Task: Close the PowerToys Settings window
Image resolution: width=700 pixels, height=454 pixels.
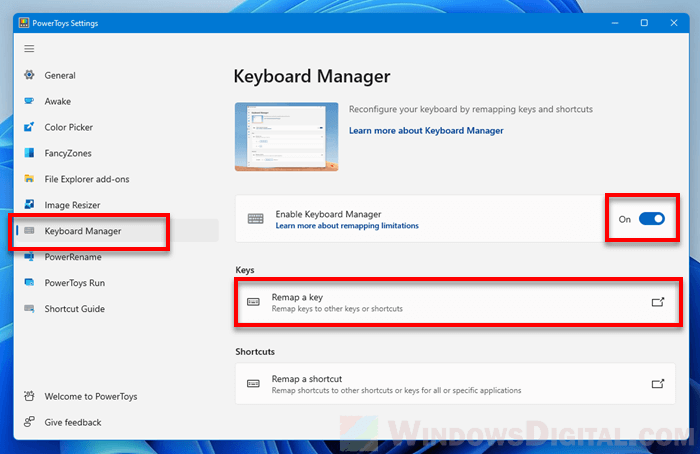Action: click(674, 23)
